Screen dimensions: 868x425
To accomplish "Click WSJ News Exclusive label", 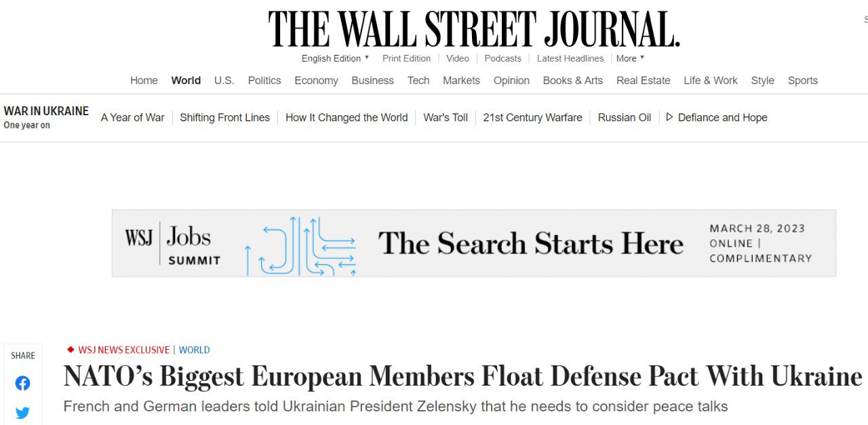I will [x=123, y=350].
